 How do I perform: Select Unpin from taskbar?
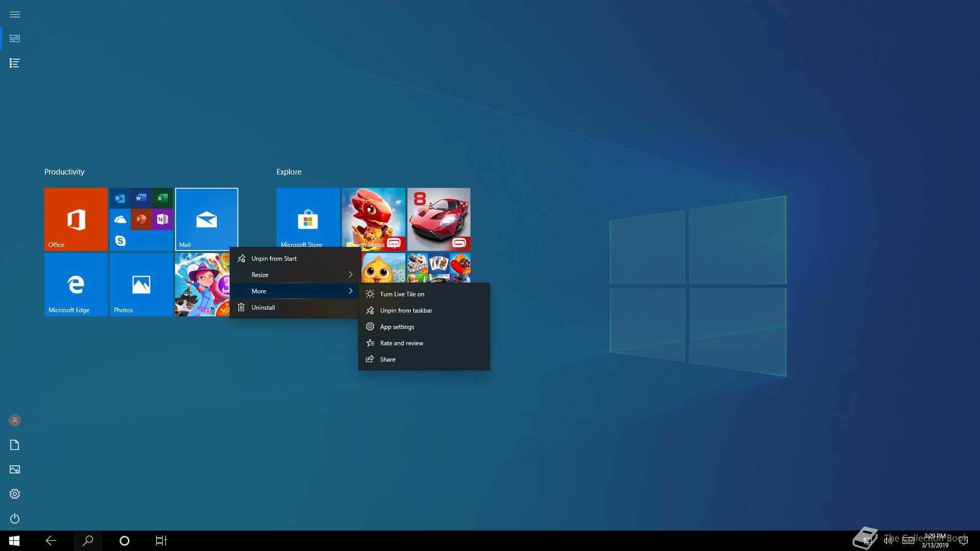pos(424,311)
